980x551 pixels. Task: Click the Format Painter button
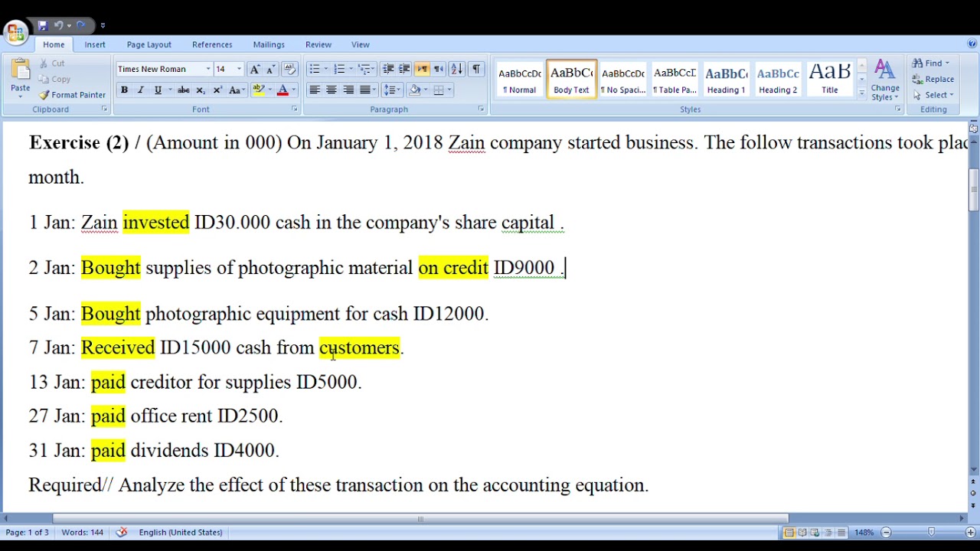pos(72,95)
